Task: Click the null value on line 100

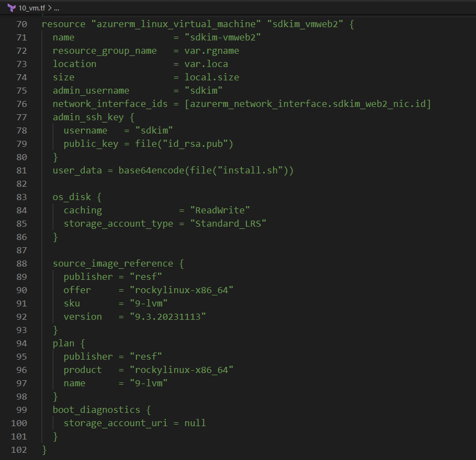Action: pos(195,423)
